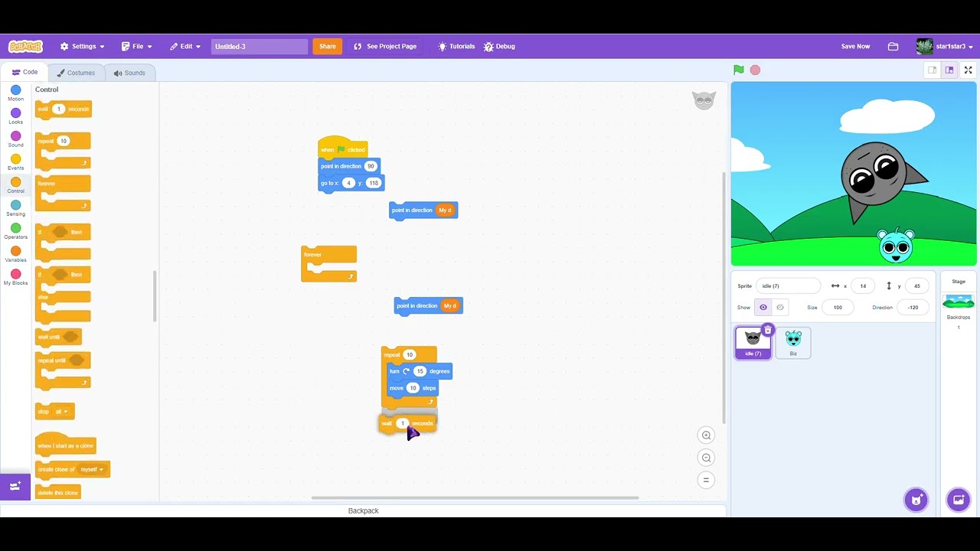The width and height of the screenshot is (980, 551).
Task: Switch to small stage layout
Action: pyautogui.click(x=932, y=70)
